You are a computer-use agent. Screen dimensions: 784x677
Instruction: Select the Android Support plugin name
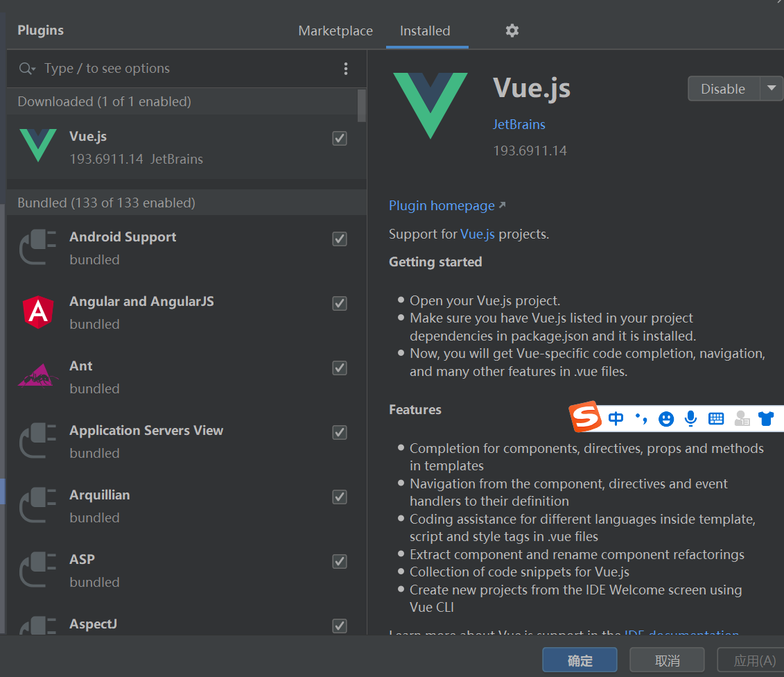point(123,237)
